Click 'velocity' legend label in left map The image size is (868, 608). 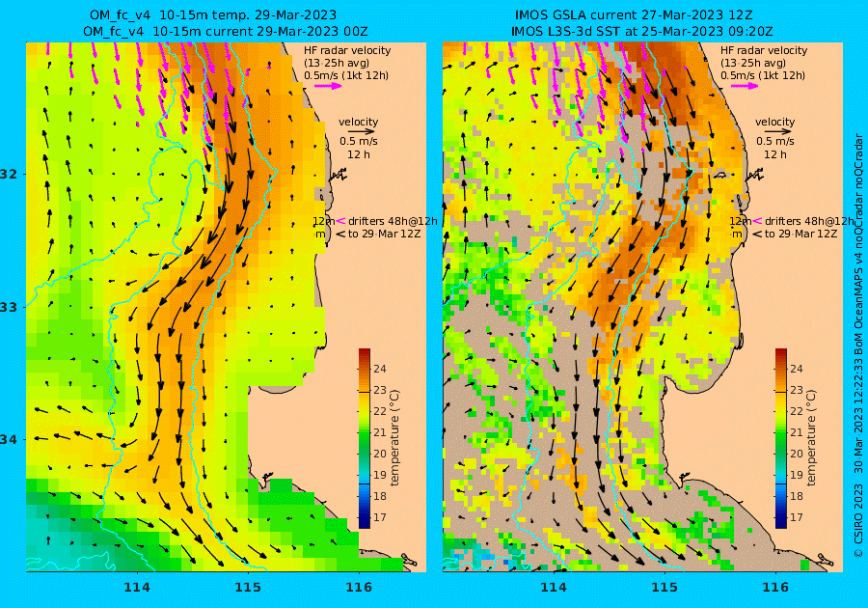point(358,122)
